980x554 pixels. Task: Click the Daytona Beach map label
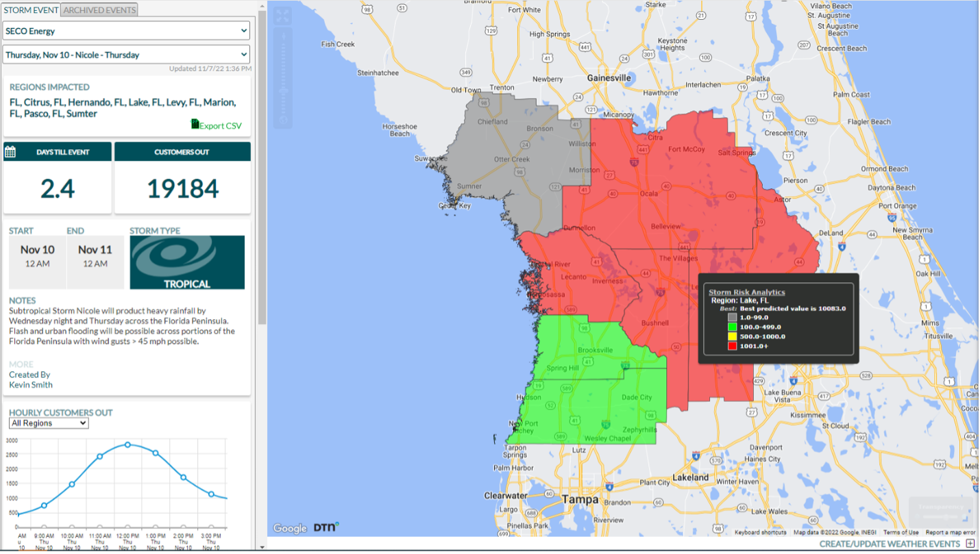point(891,188)
